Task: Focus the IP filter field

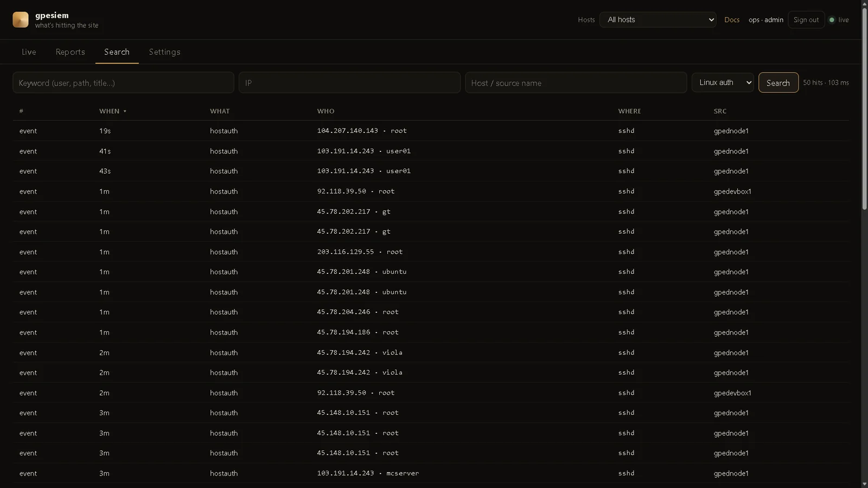Action: 349,82
